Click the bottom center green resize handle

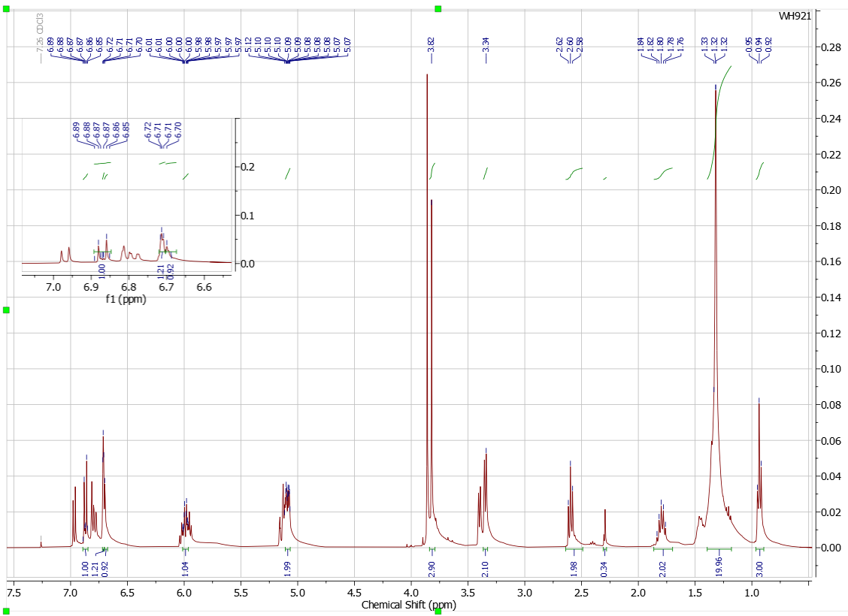coord(438,611)
